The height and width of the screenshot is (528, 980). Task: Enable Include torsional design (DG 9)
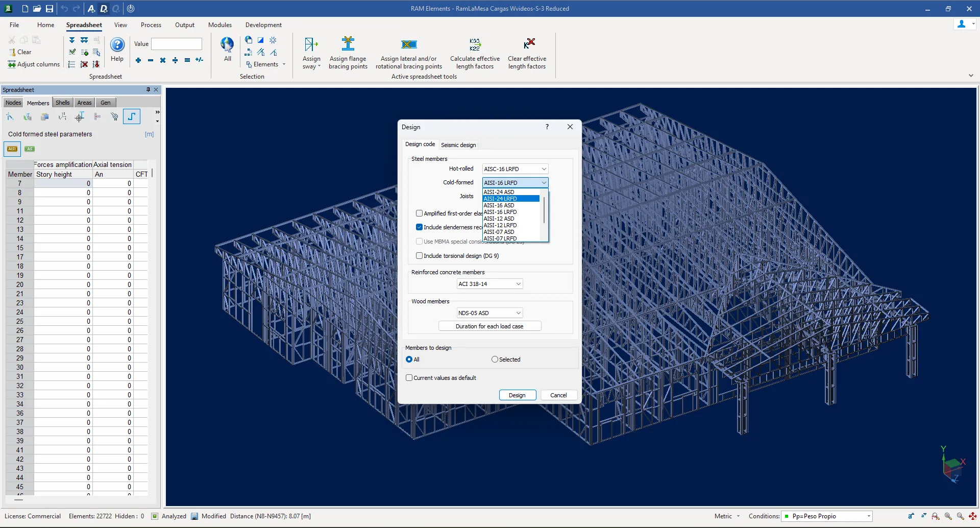419,256
